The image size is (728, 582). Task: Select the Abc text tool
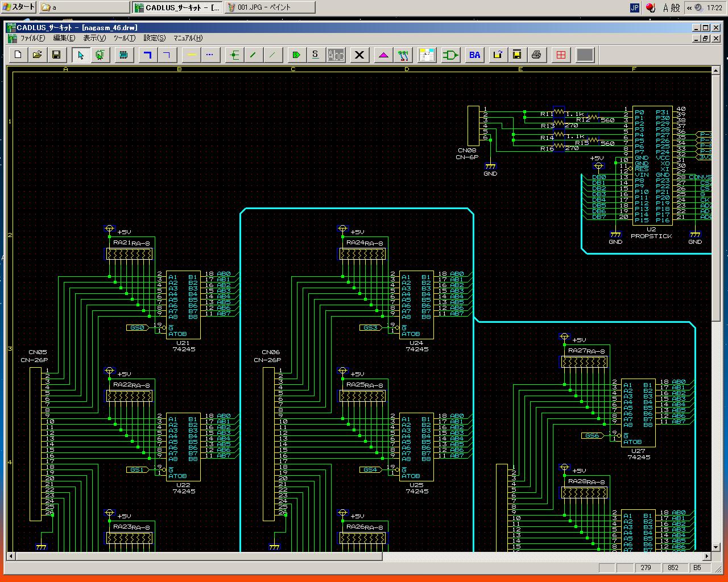click(336, 55)
